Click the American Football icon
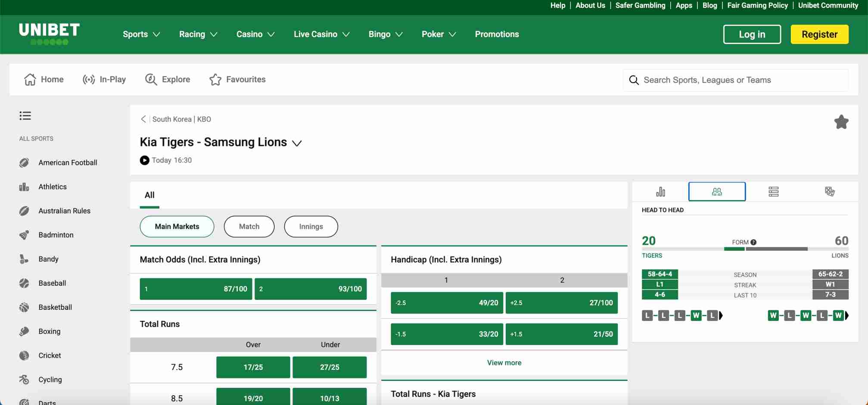The height and width of the screenshot is (405, 868). coord(24,162)
